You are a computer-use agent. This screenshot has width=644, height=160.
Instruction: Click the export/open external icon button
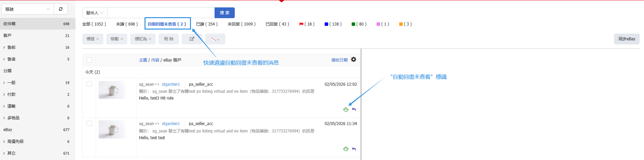pos(192,39)
